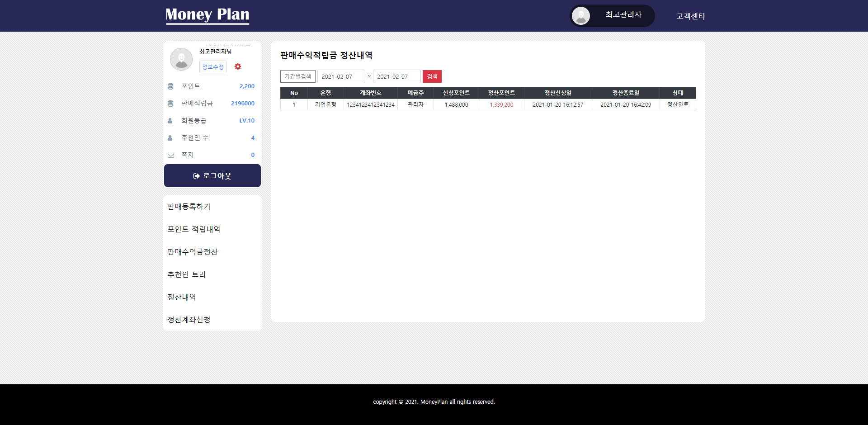The height and width of the screenshot is (425, 868).
Task: Click the envelope icon beside 쪽지
Action: pyautogui.click(x=171, y=155)
